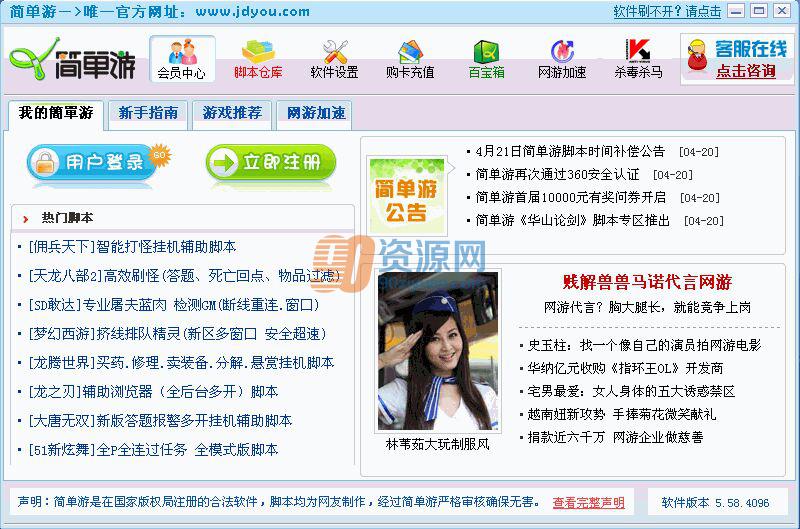Open news 宅男最爱:女人身体的五大诱惑禁区
The width and height of the screenshot is (800, 529).
(631, 391)
